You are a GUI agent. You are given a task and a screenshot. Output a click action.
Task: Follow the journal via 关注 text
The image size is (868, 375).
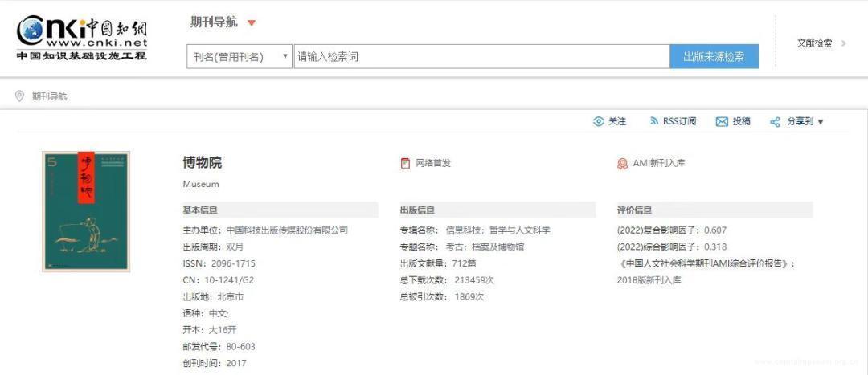coord(617,121)
